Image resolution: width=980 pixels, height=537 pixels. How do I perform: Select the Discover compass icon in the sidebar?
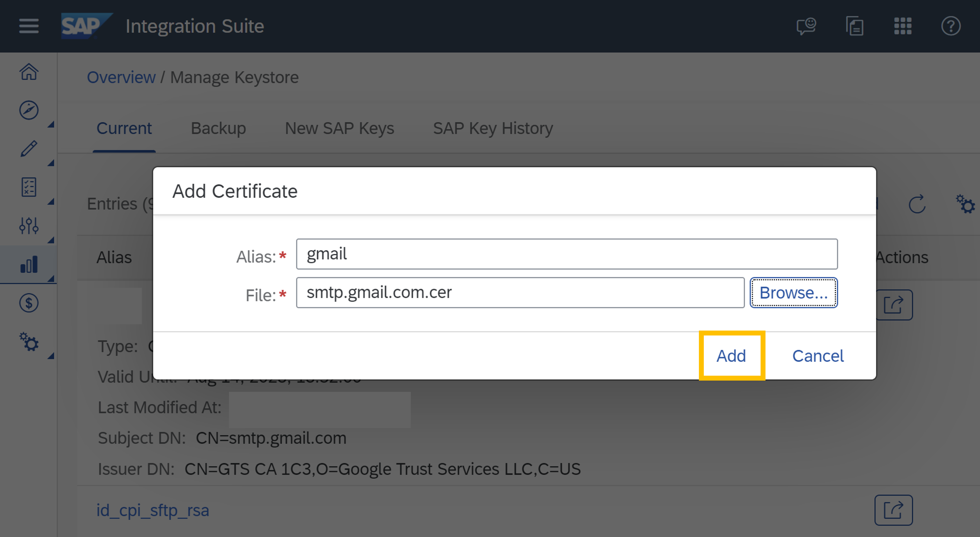pos(29,110)
